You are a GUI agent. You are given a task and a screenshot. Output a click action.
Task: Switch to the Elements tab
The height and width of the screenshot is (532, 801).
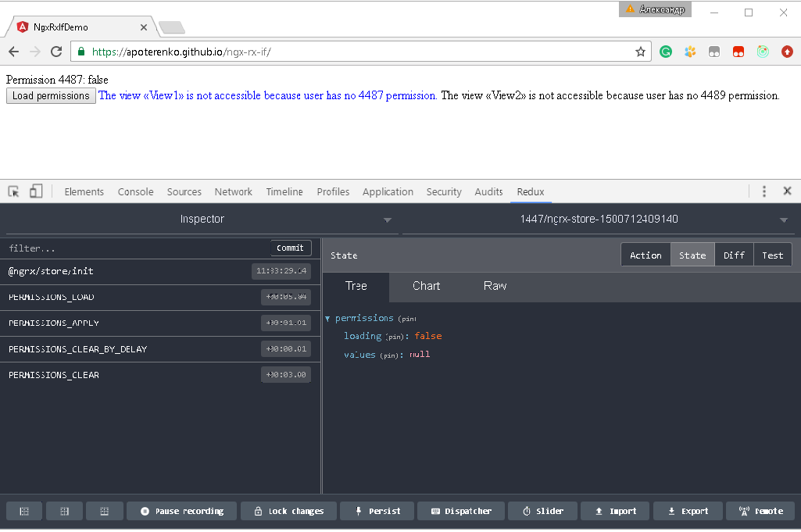click(84, 192)
